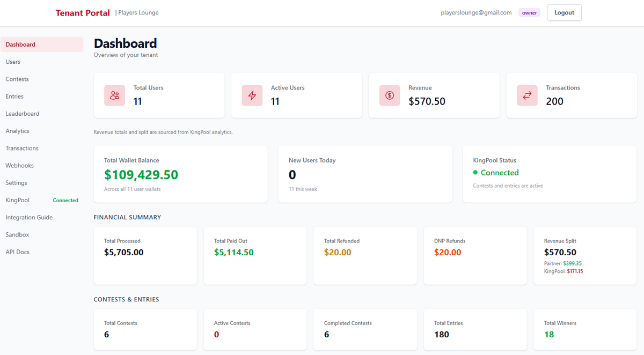Click the CONTESTS & ENTRIES section heading
This screenshot has height=355, width=644.
(x=126, y=299)
